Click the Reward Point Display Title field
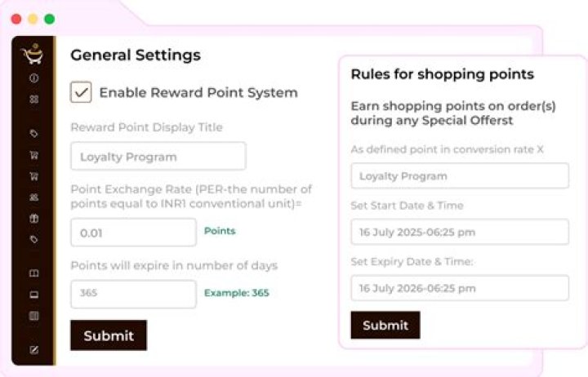The height and width of the screenshot is (377, 588). [x=158, y=156]
